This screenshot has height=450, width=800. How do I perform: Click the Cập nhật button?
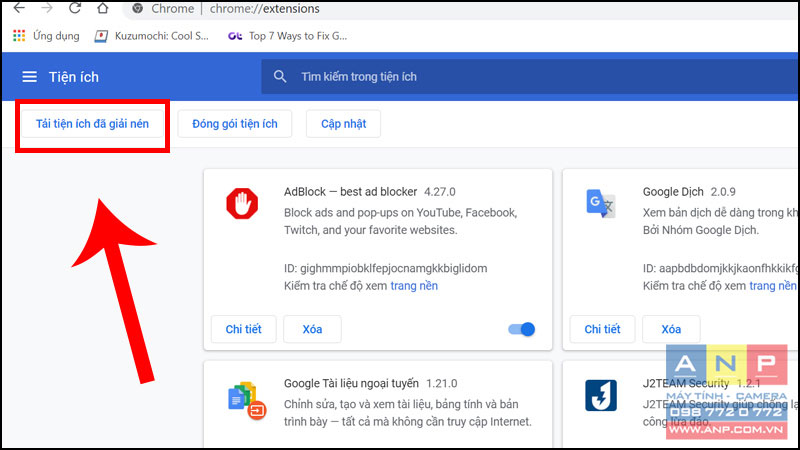point(343,124)
